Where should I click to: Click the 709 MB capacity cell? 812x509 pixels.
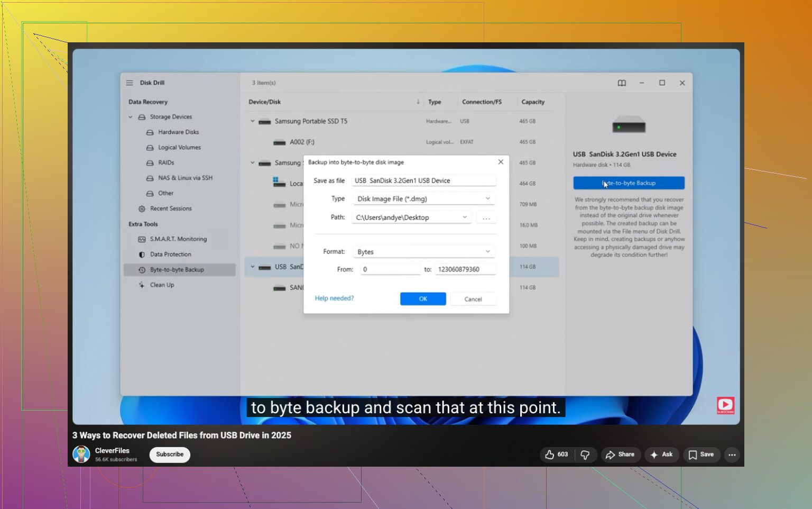528,205
